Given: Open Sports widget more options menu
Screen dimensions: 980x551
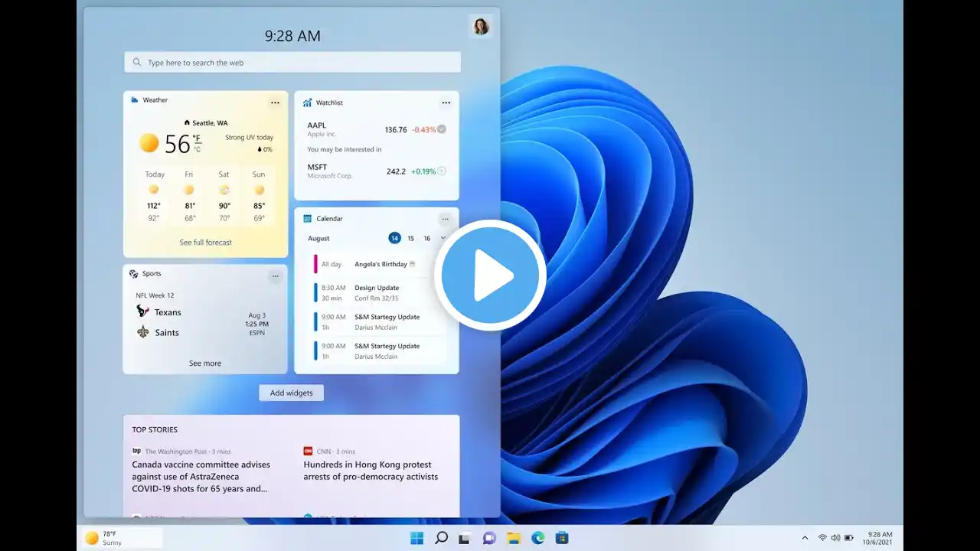Looking at the screenshot, I should coord(275,276).
